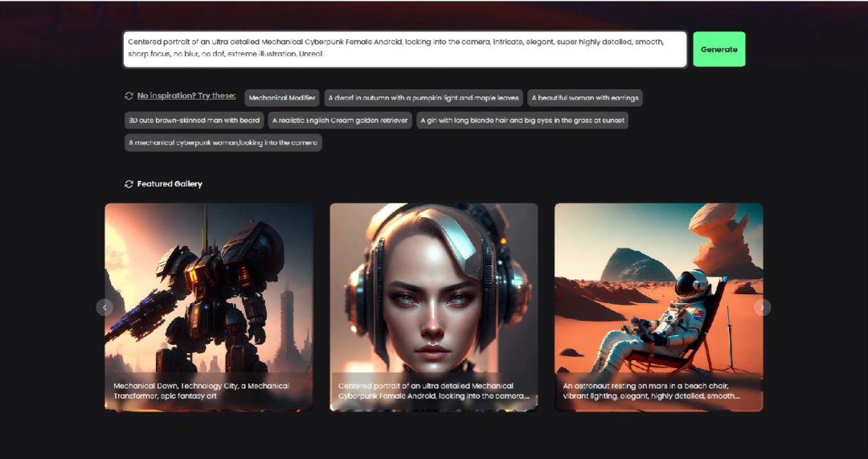The width and height of the screenshot is (868, 459).
Task: Pick the girl with long blonde hair prompt
Action: pyautogui.click(x=522, y=121)
